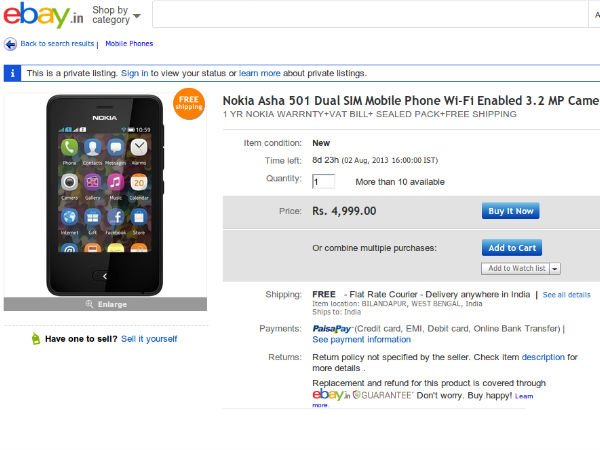Go back to search results
This screenshot has height=450, width=600.
pyautogui.click(x=57, y=44)
